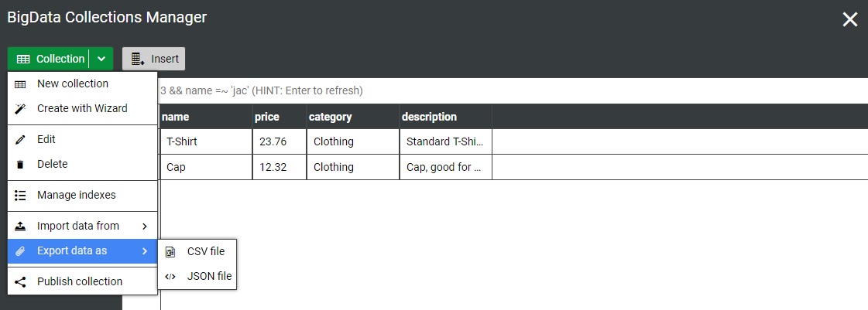Choose the JSON file export option
The image size is (868, 310).
[209, 276]
